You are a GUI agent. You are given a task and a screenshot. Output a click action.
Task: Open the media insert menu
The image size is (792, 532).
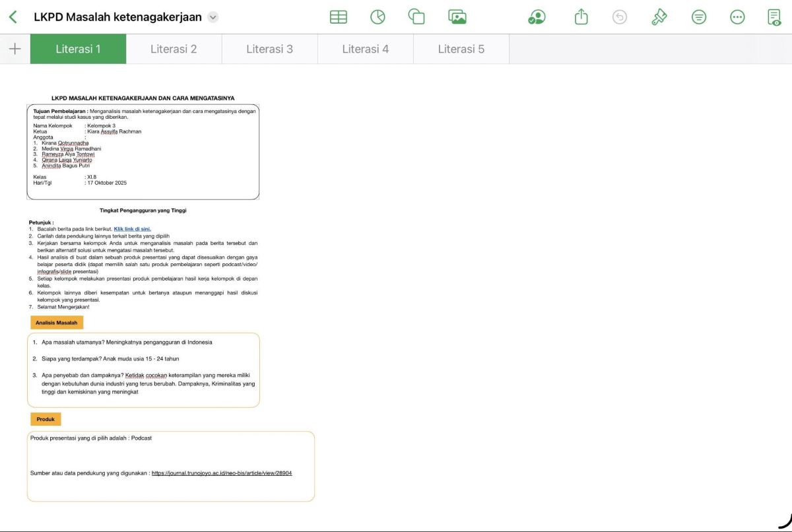click(457, 17)
